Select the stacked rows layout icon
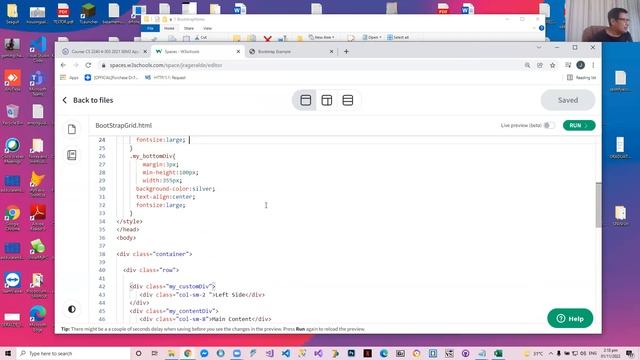The height and width of the screenshot is (360, 640). [x=348, y=100]
